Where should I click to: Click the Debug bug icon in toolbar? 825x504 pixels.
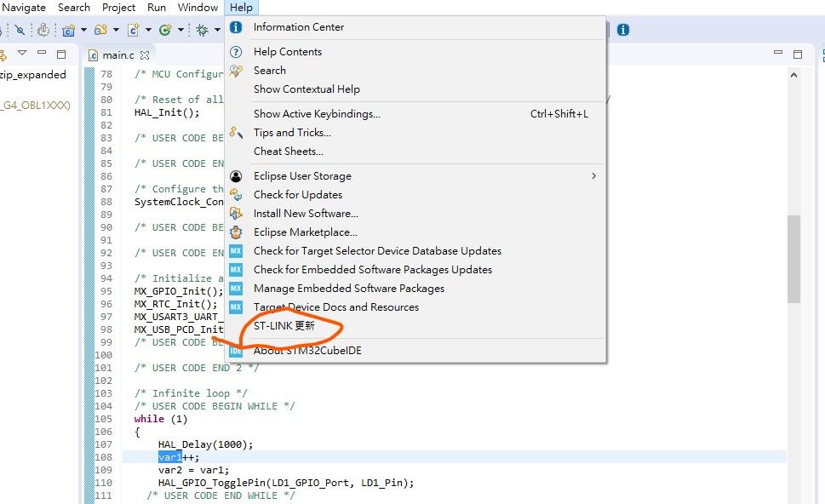pyautogui.click(x=202, y=30)
